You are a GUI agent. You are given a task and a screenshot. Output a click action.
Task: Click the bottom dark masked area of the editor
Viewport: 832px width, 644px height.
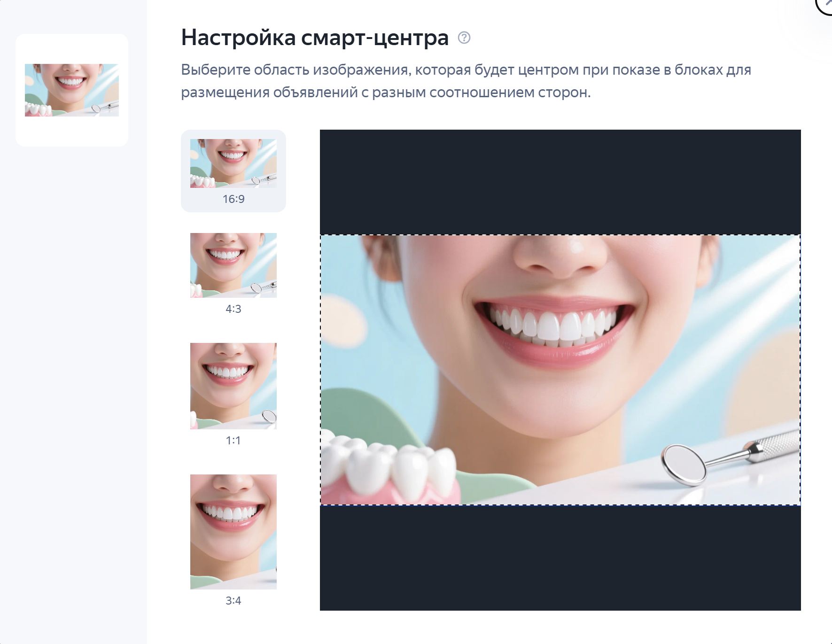560,559
